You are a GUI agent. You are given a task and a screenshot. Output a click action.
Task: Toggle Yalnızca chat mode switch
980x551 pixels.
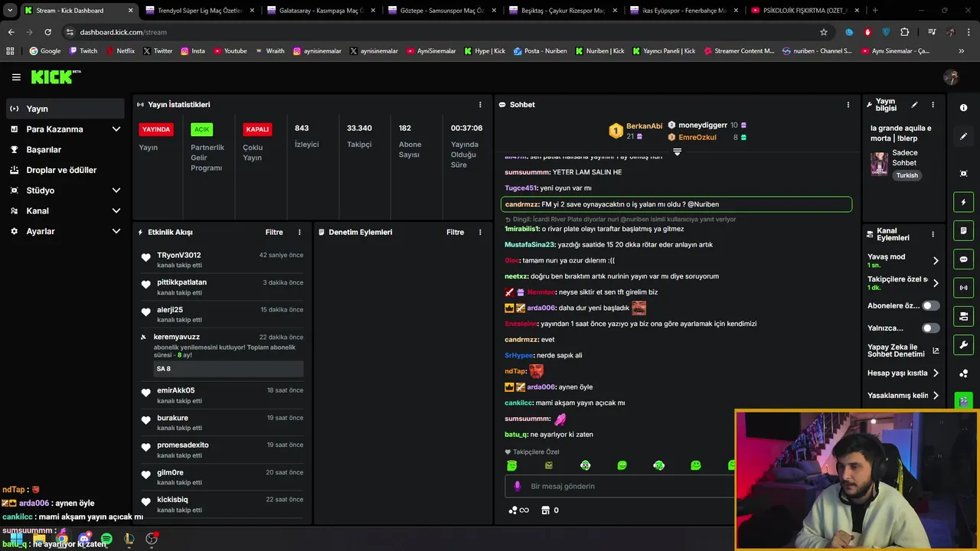930,328
